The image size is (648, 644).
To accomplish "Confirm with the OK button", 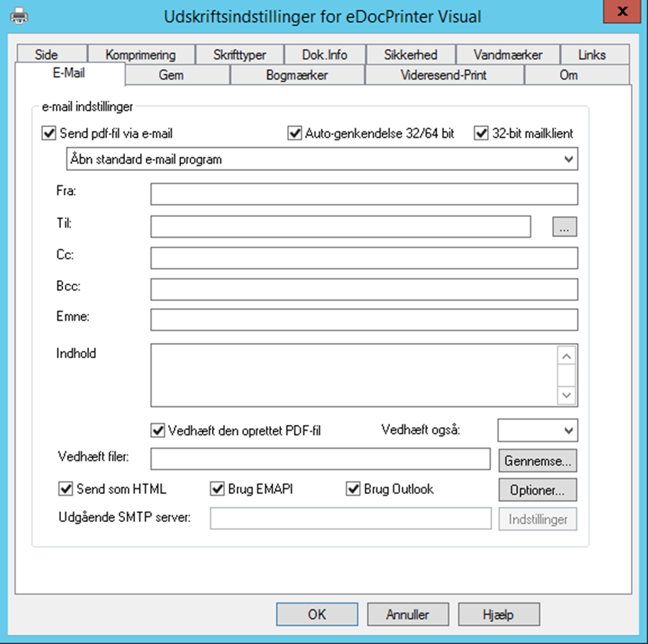I will point(317,615).
